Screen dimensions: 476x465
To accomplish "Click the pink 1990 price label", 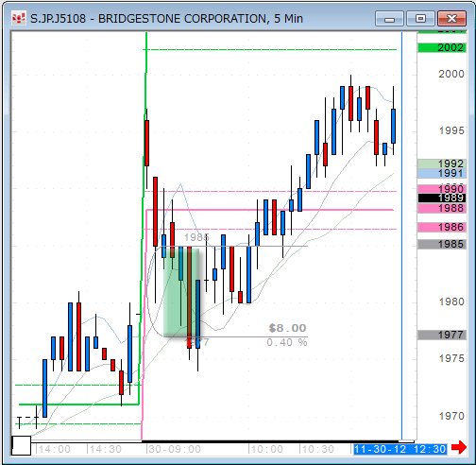I will [442, 189].
